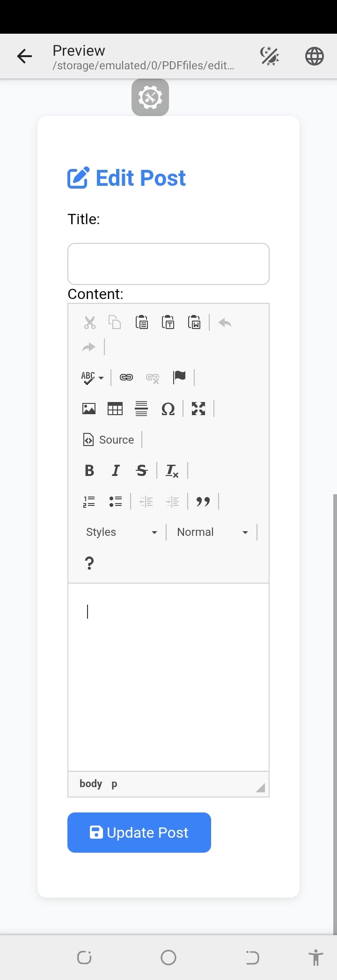This screenshot has width=337, height=980.
Task: Click the vertical scrollbar on the right
Action: [x=335, y=702]
